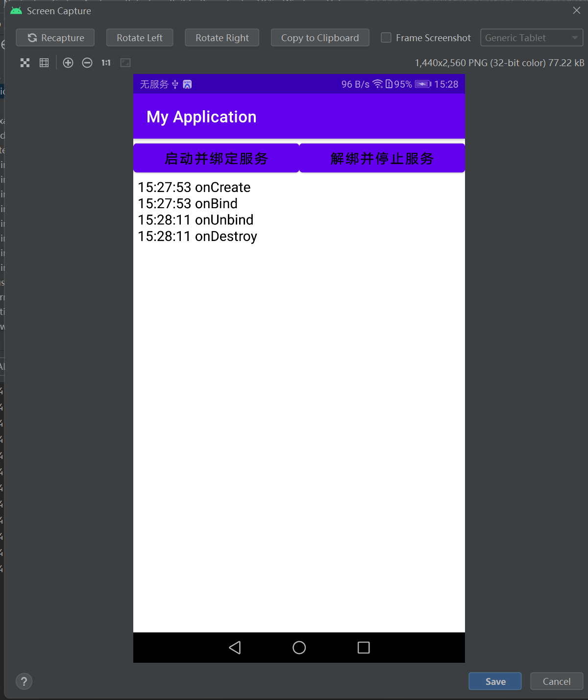Tap the Android recents square icon

point(364,648)
